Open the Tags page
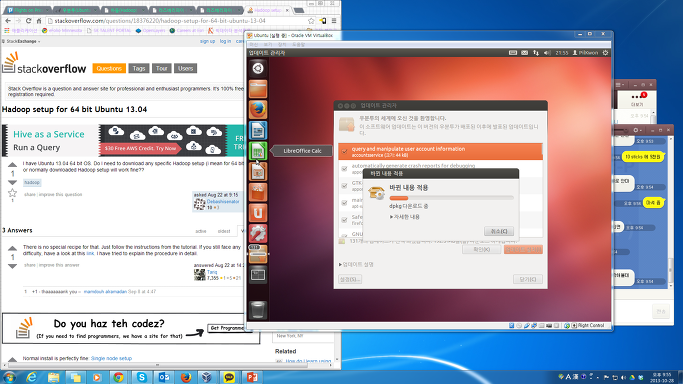Image resolution: width=683 pixels, height=384 pixels. [139, 68]
